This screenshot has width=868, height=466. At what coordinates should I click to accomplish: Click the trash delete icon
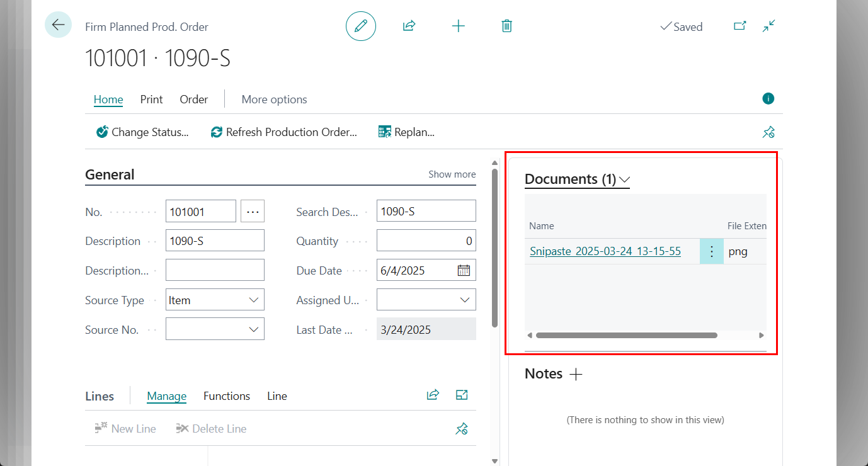coord(506,26)
